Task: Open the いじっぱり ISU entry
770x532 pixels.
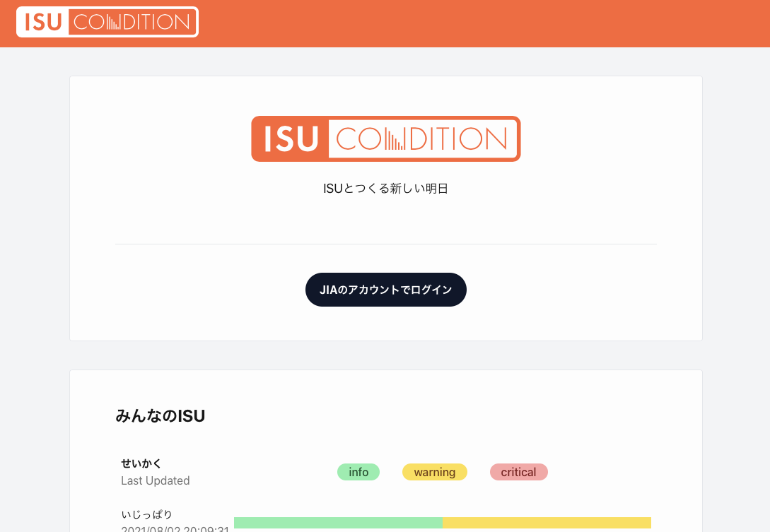Action: [147, 514]
